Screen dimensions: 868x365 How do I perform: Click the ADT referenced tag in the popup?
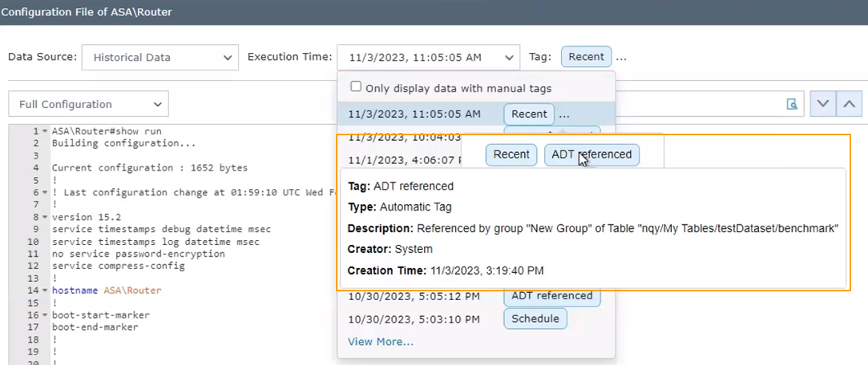point(591,154)
